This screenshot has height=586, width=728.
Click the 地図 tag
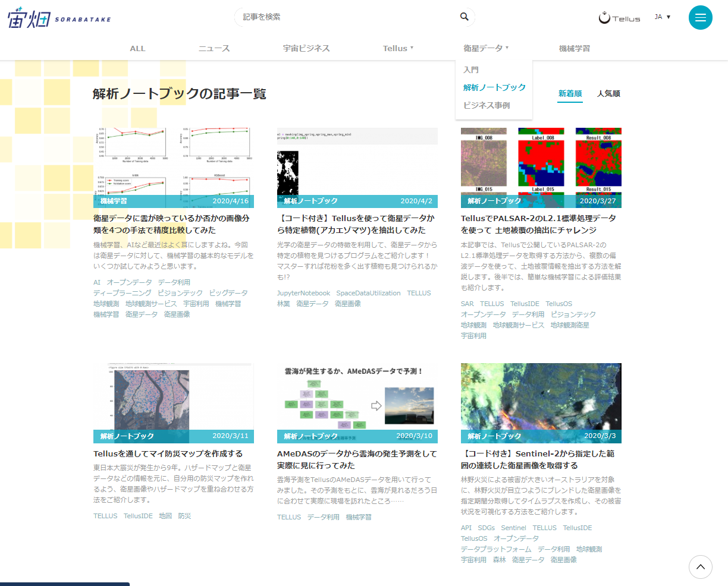pyautogui.click(x=165, y=516)
